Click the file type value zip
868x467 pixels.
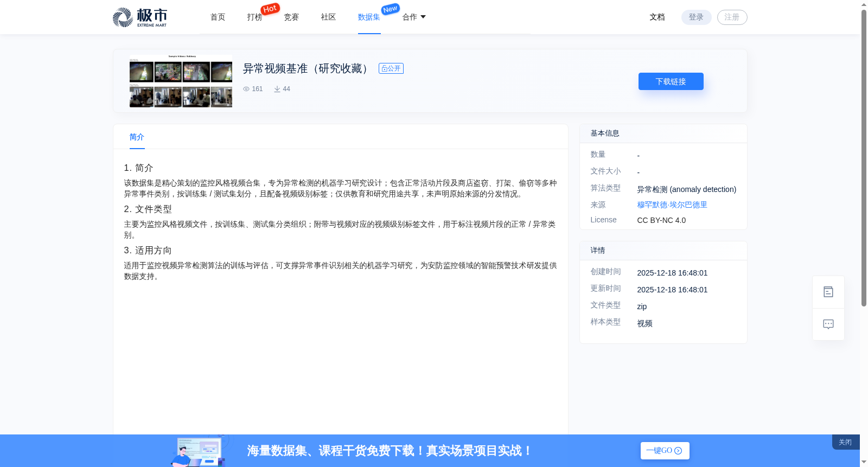coord(642,306)
